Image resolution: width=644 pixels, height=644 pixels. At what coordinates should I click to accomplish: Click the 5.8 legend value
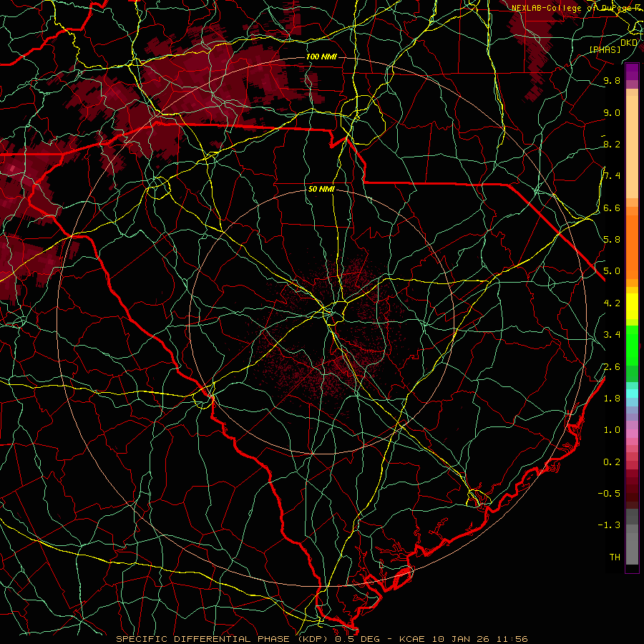click(612, 239)
